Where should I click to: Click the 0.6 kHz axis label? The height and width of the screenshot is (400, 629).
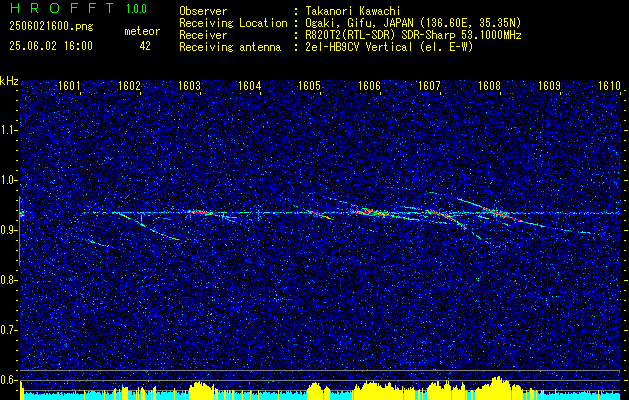click(x=8, y=380)
